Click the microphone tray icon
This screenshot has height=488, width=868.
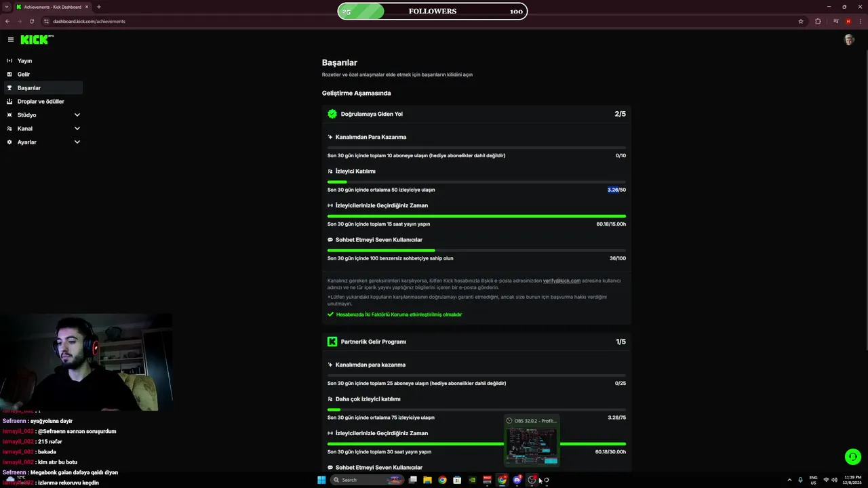coord(800,480)
